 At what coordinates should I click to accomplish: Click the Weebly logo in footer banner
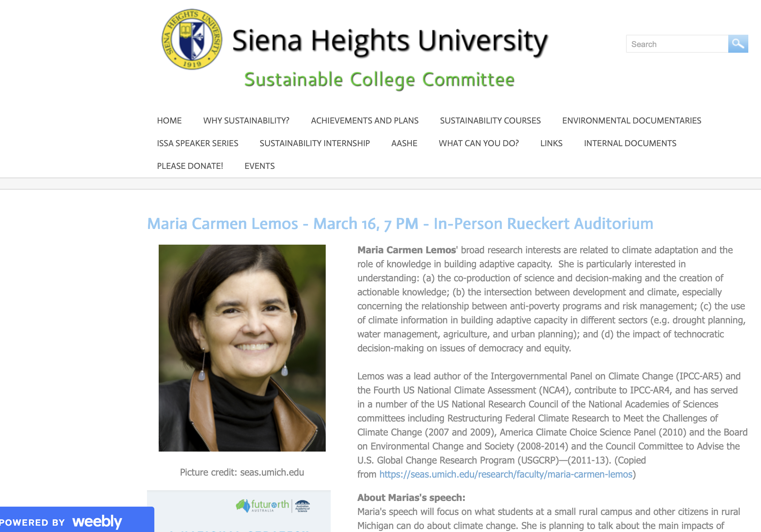[x=97, y=521]
